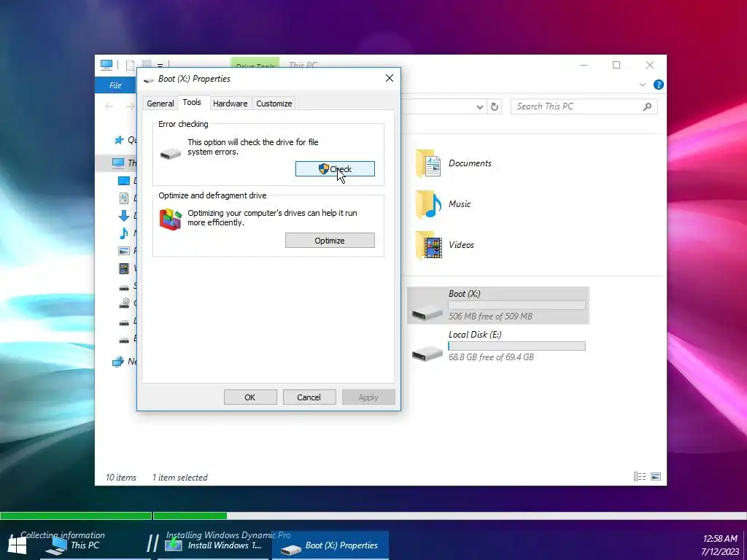
Task: Click '68.8 GB free of 69.4 GB' text
Action: pos(491,357)
